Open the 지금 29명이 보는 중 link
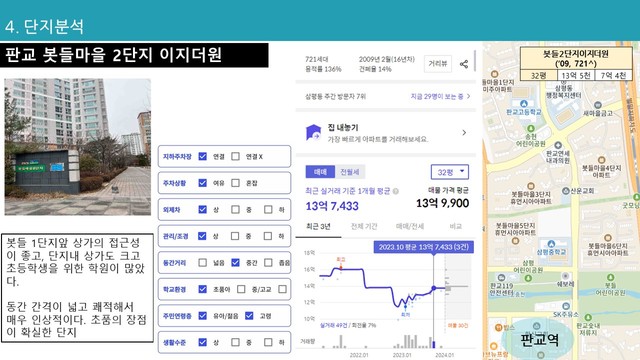The height and width of the screenshot is (360, 640). 440,96
